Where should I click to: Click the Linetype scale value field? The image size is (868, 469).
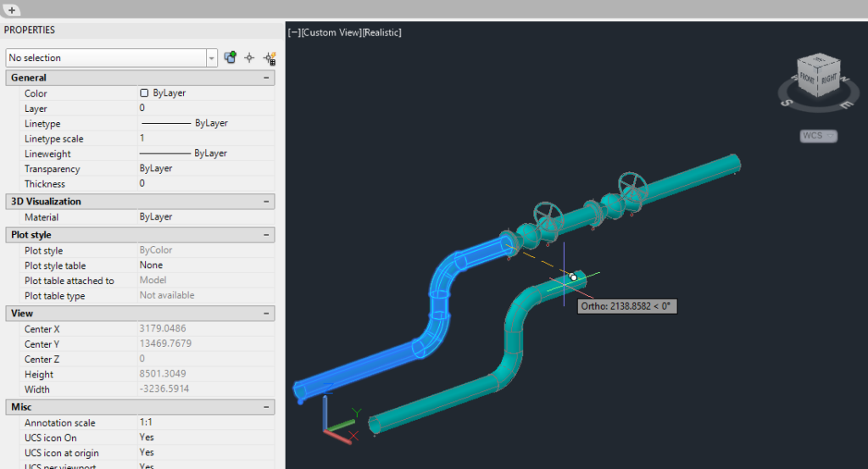coord(206,138)
